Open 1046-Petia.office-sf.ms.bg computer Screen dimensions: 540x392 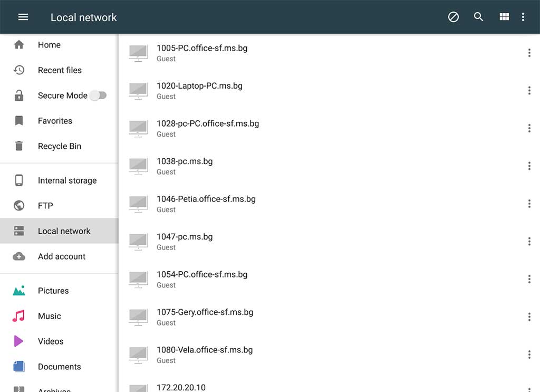click(x=329, y=204)
